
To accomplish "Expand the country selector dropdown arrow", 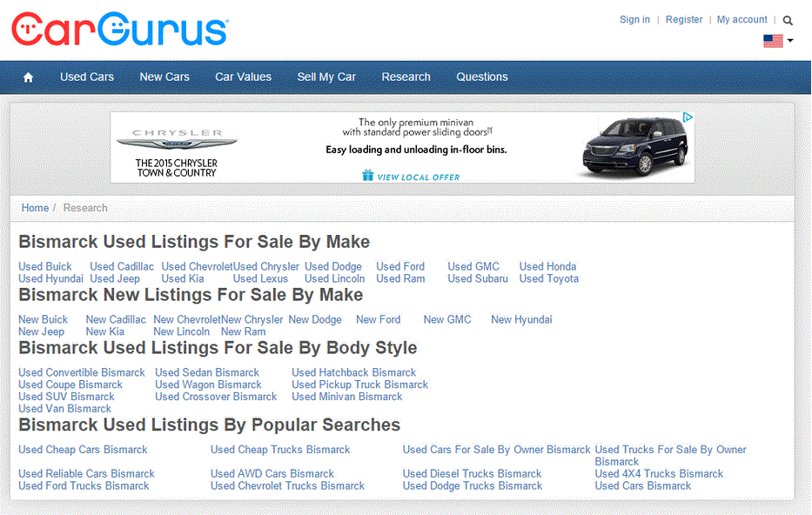I will (790, 40).
